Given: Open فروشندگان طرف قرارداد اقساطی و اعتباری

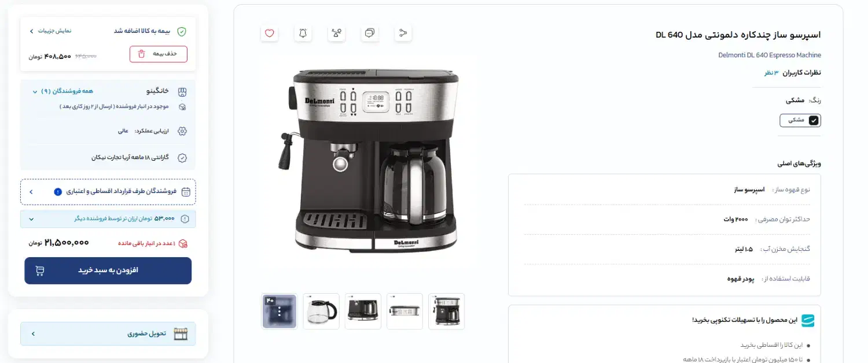Looking at the screenshot, I should [108, 192].
